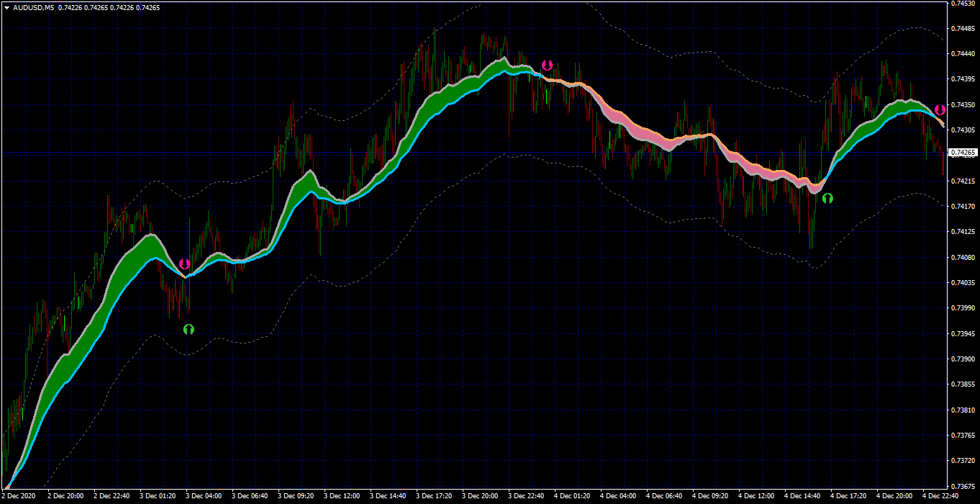Click the 2 Dec 20:00 time axis label
980x504 pixels.
66,496
